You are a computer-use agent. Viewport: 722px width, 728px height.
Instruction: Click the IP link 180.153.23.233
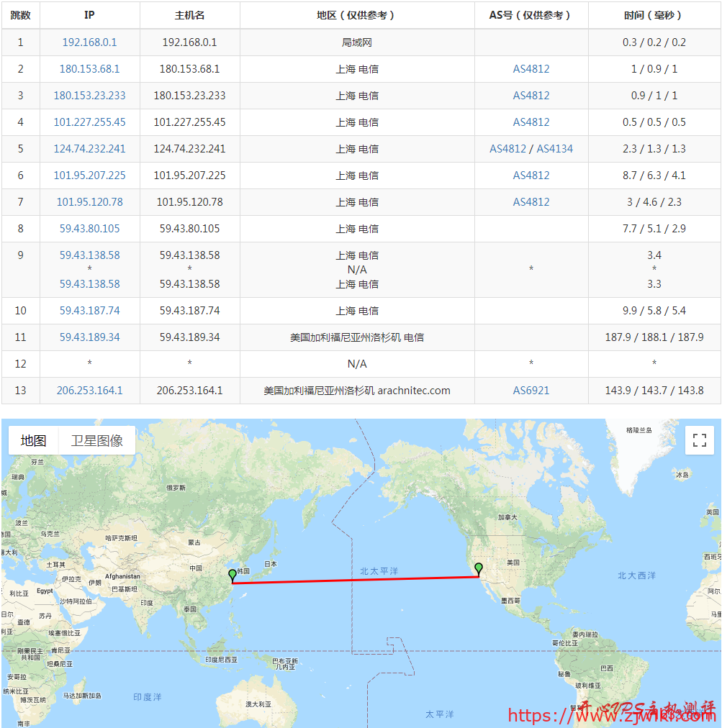click(89, 95)
